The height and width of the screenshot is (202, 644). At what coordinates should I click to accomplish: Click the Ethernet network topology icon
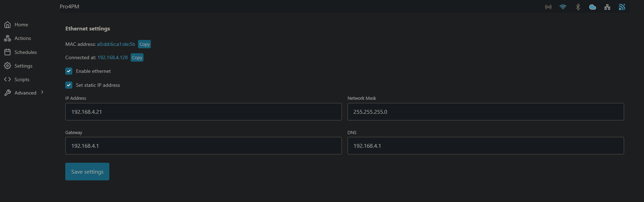click(607, 7)
